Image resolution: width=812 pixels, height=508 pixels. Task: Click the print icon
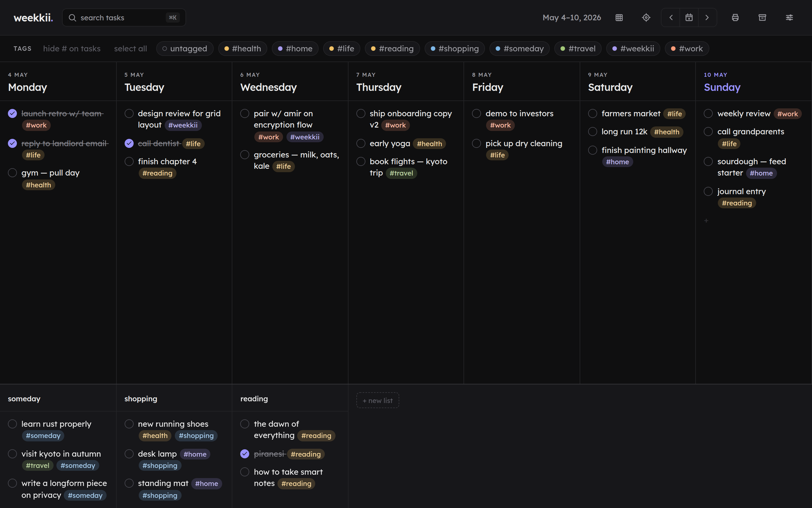[735, 17]
